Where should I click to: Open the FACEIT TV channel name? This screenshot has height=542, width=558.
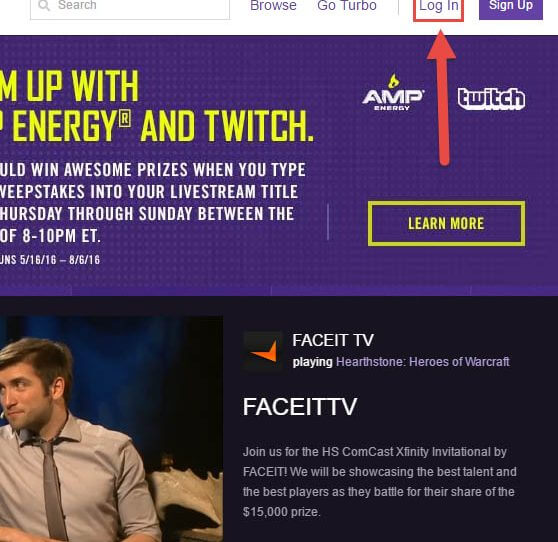pos(333,340)
